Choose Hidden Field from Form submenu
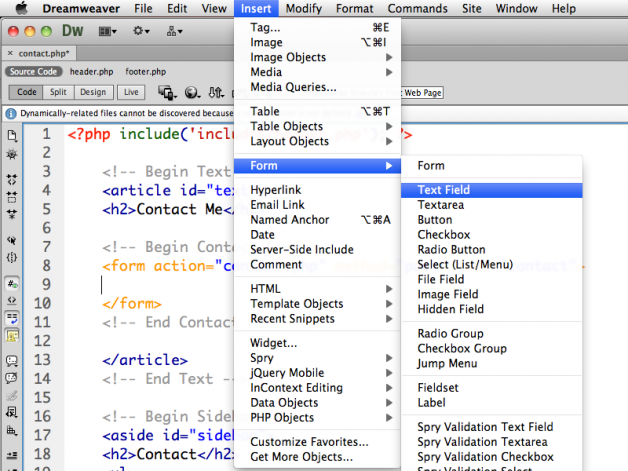This screenshot has width=628, height=471. 491,309
